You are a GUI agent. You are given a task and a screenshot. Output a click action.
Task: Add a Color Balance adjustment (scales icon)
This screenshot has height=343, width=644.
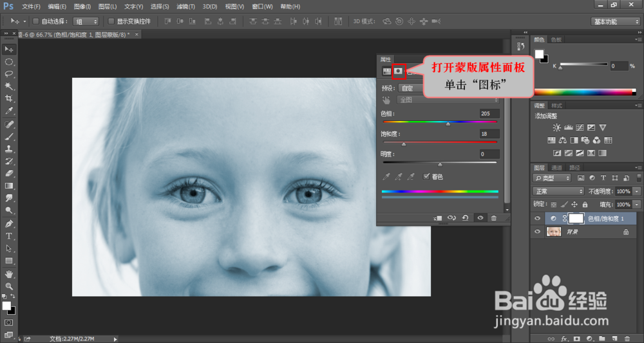pos(563,140)
